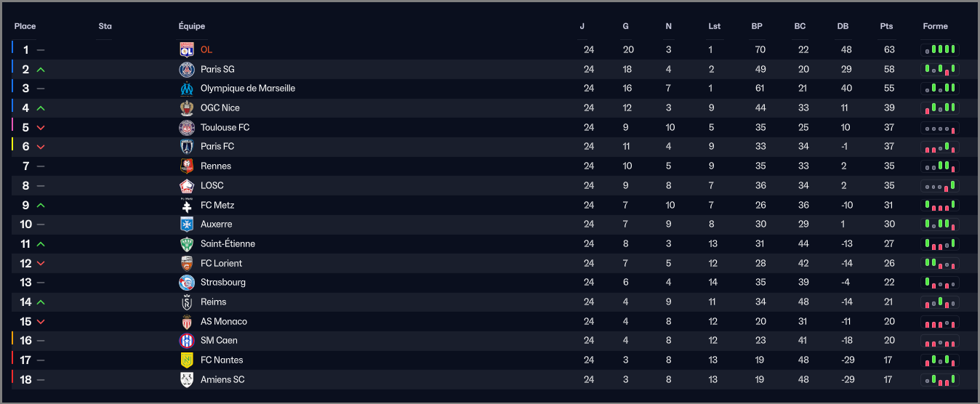Click Paris FC's red down arrow
Screen dimensions: 980x404
pyautogui.click(x=41, y=147)
